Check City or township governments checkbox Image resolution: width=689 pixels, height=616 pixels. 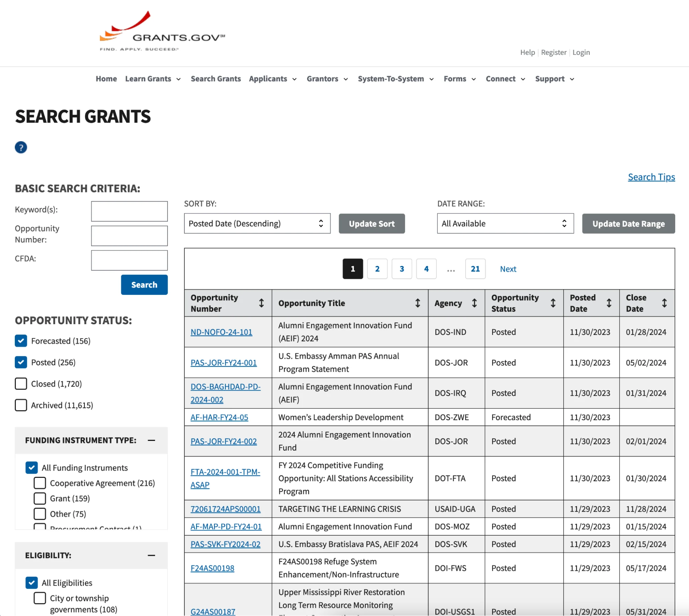(x=40, y=598)
